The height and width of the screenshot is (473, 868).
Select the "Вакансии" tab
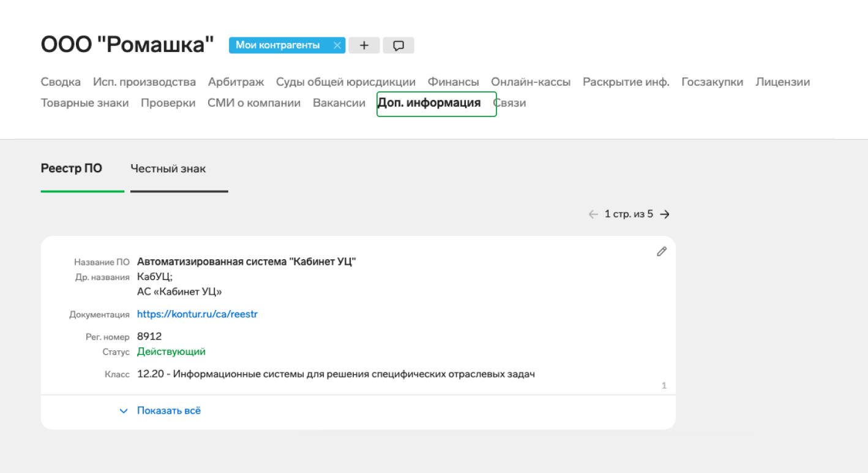pos(339,103)
